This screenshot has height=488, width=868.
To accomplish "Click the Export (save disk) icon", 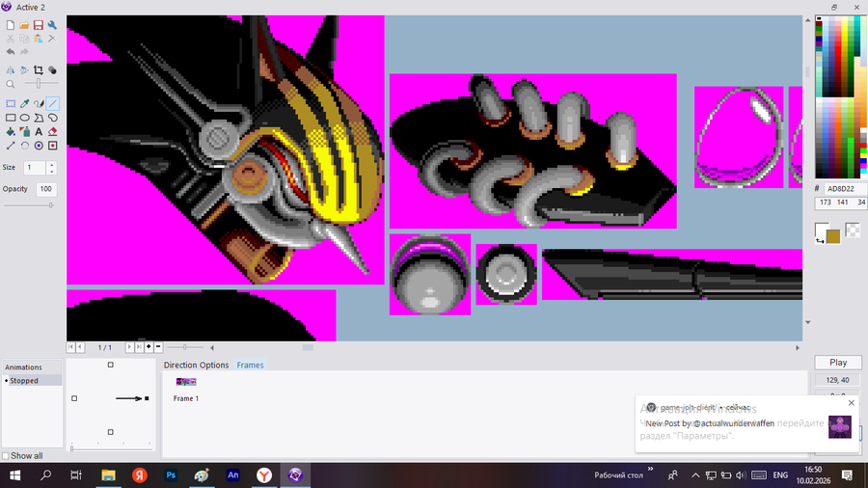I will point(39,25).
